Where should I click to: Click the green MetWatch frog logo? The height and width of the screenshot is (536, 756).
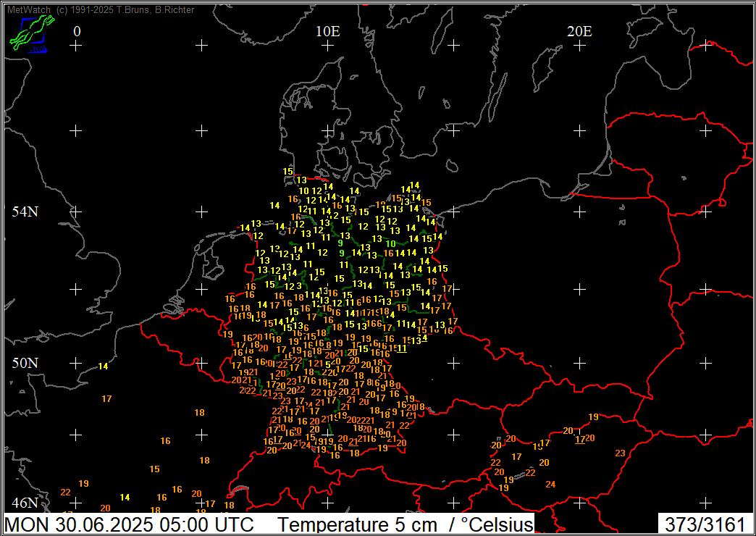[x=32, y=33]
